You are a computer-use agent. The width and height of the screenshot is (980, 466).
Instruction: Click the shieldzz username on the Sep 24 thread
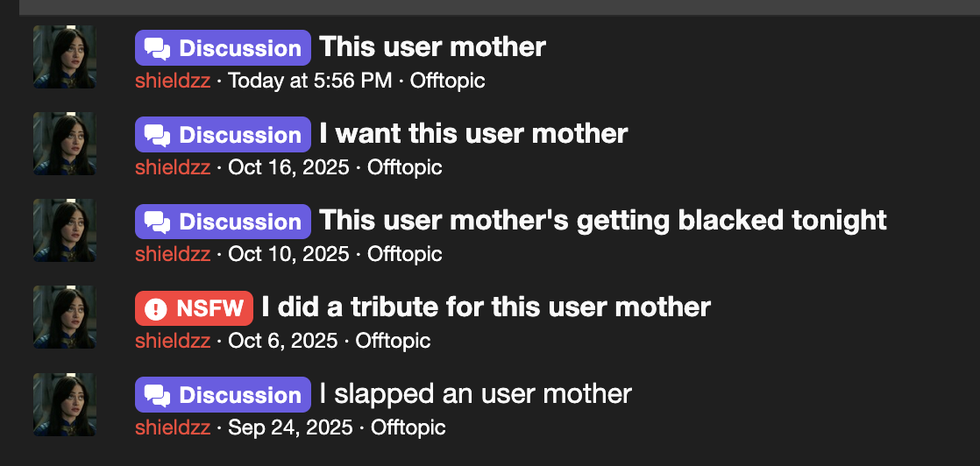(173, 428)
